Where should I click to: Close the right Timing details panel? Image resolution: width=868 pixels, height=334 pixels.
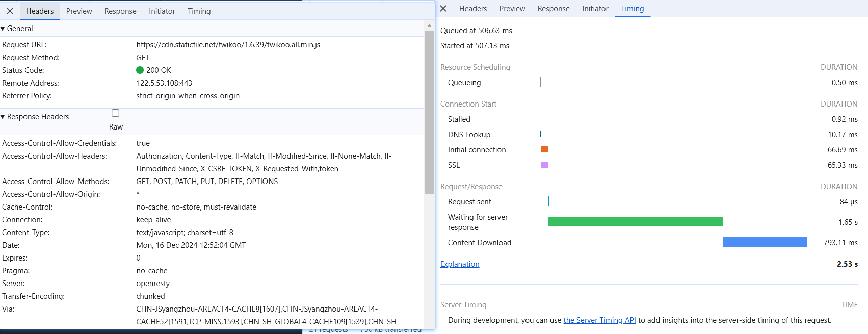pos(443,9)
